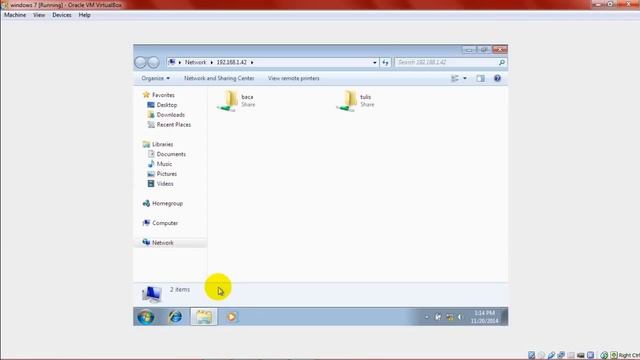Viewport: 640px width, 360px height.
Task: Open Explorer help icon
Action: 497,78
